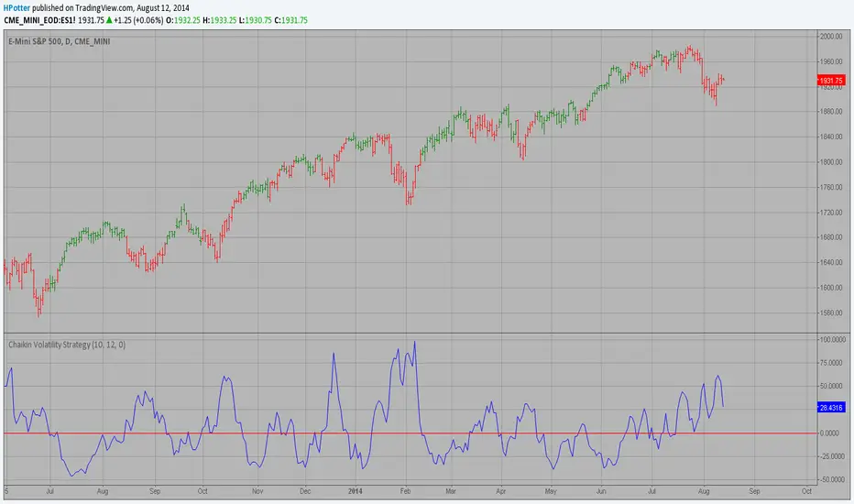Screen dimensions: 854x504
Task: Click the 100.0000 indicator axis label
Action: point(833,339)
